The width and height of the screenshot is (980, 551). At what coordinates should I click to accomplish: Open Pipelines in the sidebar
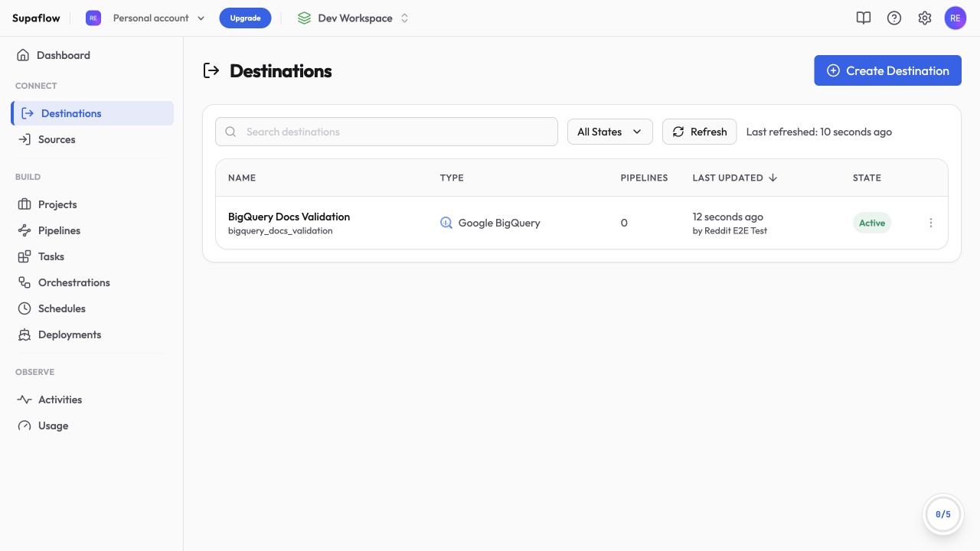pyautogui.click(x=93, y=230)
